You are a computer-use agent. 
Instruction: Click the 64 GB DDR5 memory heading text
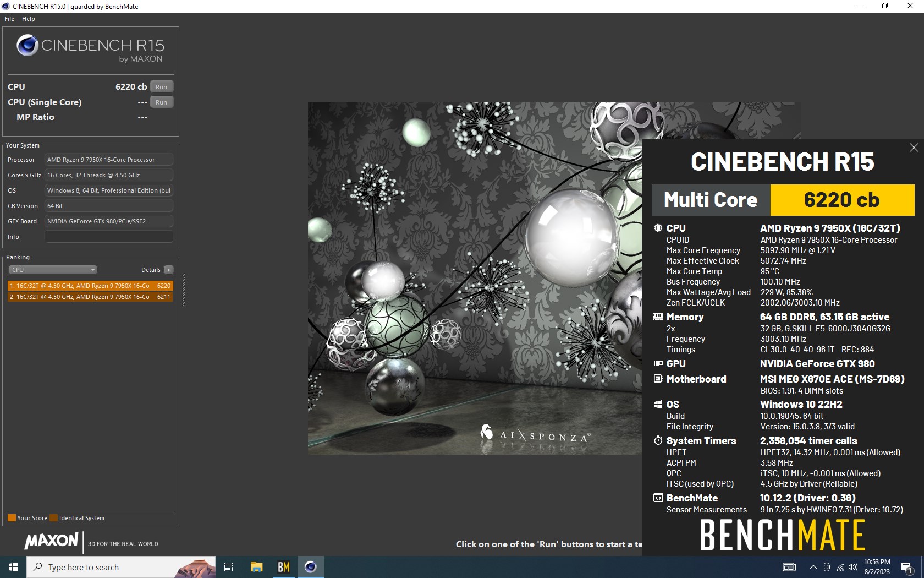pos(824,317)
